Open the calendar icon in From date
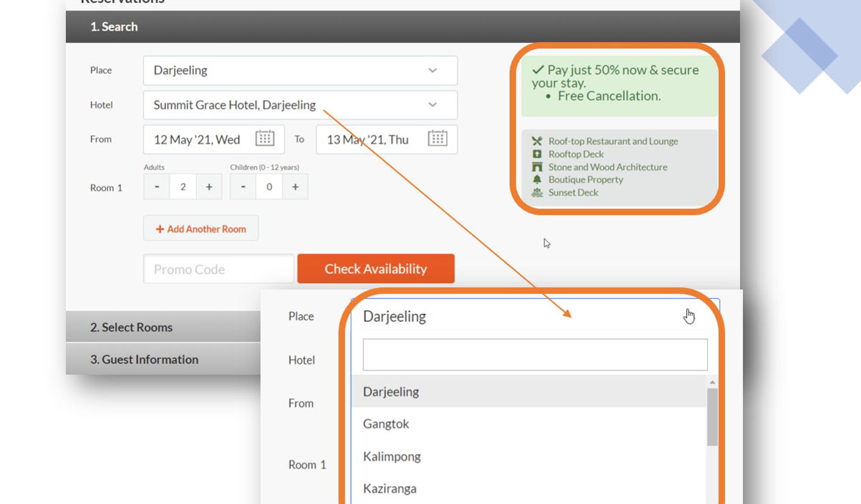This screenshot has height=504, width=861. tap(265, 138)
